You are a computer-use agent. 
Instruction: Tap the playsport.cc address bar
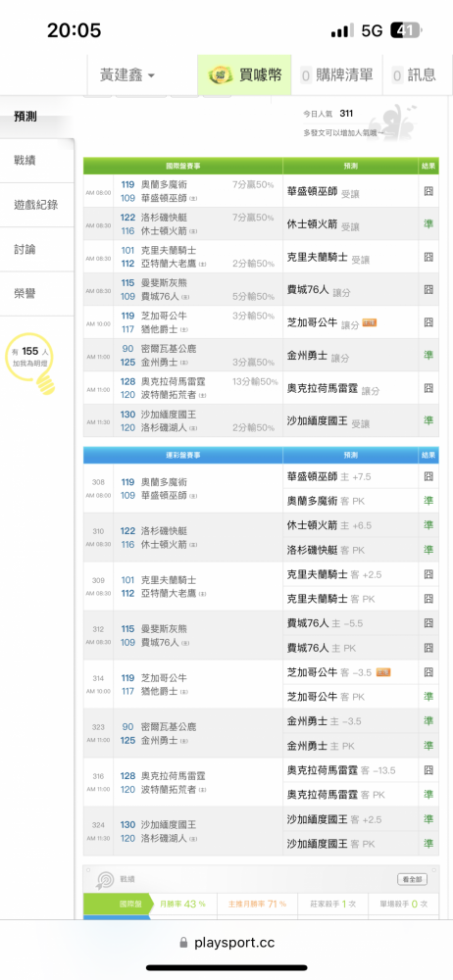[226, 943]
